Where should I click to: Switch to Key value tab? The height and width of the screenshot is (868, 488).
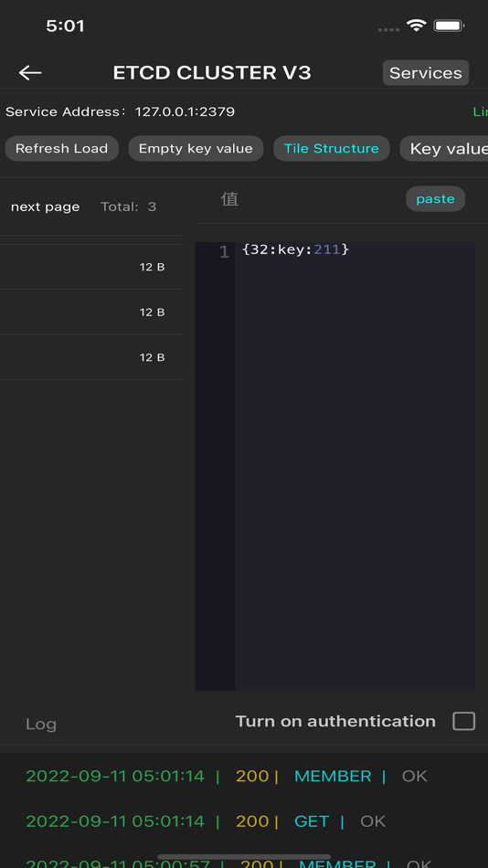coord(444,148)
